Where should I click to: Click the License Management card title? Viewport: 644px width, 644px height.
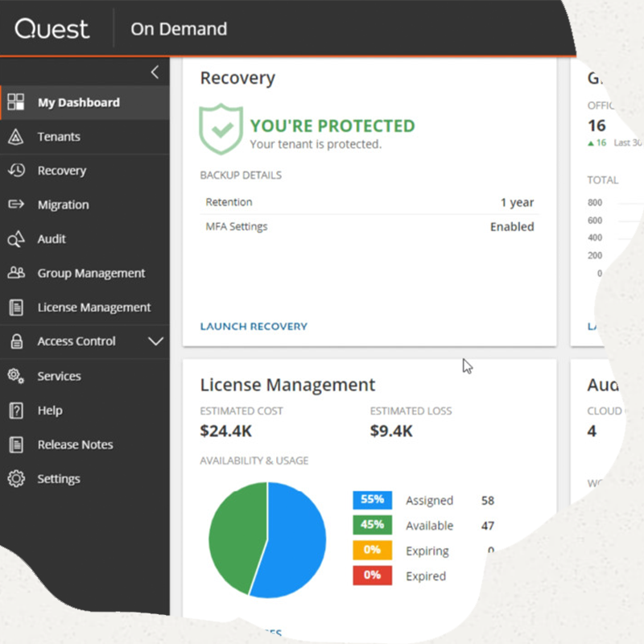pyautogui.click(x=287, y=386)
